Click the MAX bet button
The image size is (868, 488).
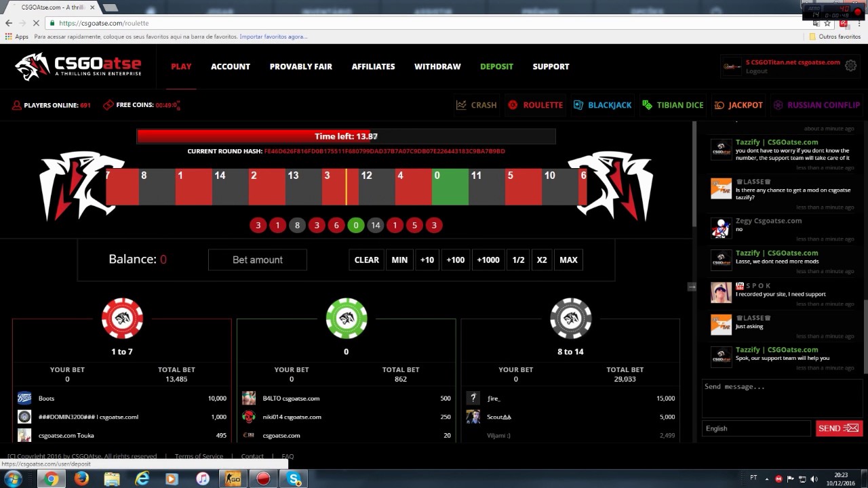568,260
